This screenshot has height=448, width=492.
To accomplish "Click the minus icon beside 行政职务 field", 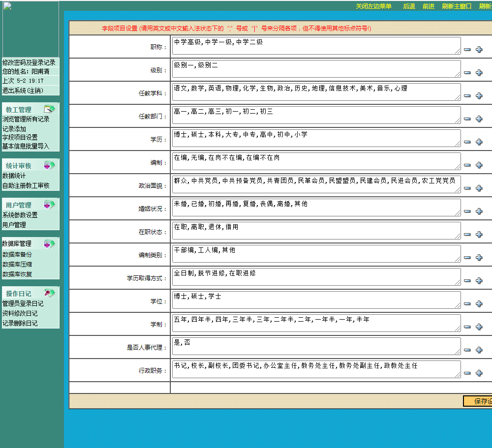I will (467, 373).
